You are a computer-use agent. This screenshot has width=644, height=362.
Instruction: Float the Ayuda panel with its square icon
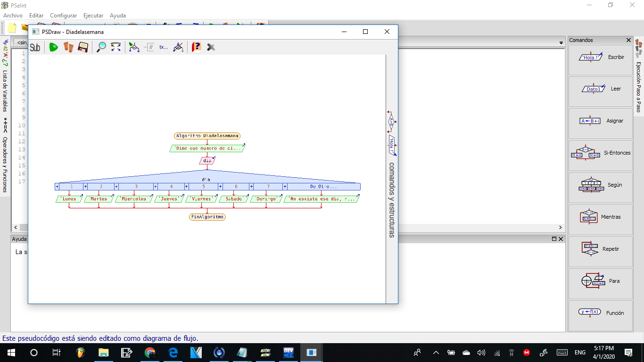[x=554, y=239]
